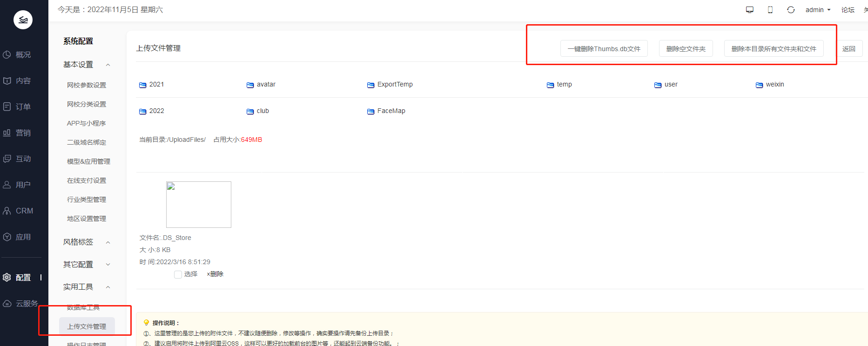The height and width of the screenshot is (346, 868).
Task: Open the admin account dropdown
Action: (x=818, y=10)
